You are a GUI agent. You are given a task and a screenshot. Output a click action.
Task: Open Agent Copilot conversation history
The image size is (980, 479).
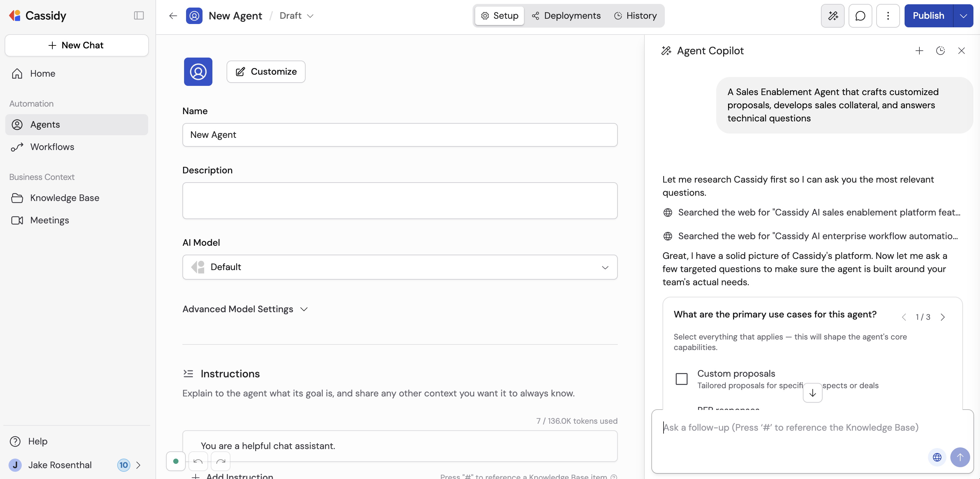click(x=940, y=50)
